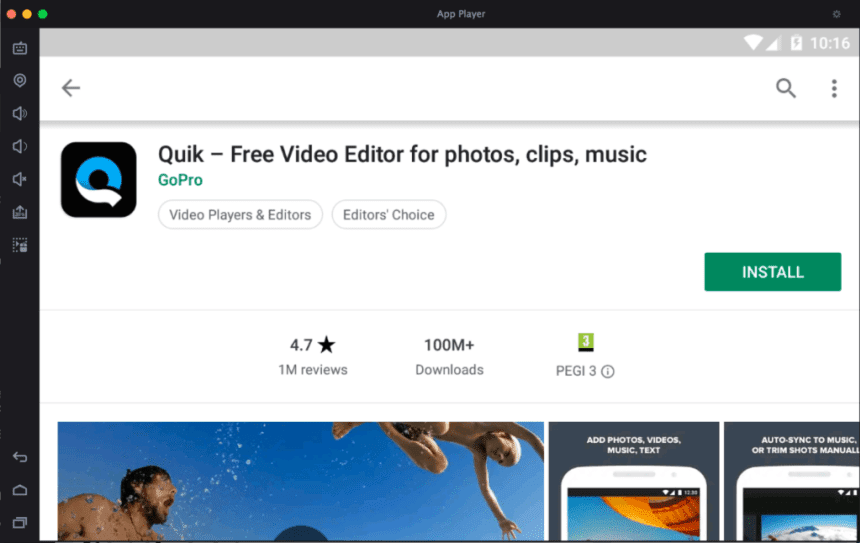Click the 100M+ Downloads stat
The width and height of the screenshot is (860, 543).
coord(449,357)
